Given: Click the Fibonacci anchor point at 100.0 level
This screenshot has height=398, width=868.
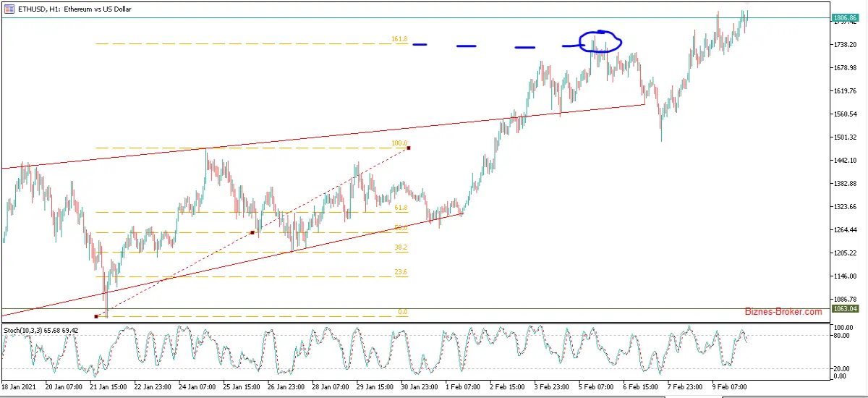Looking at the screenshot, I should tap(409, 148).
